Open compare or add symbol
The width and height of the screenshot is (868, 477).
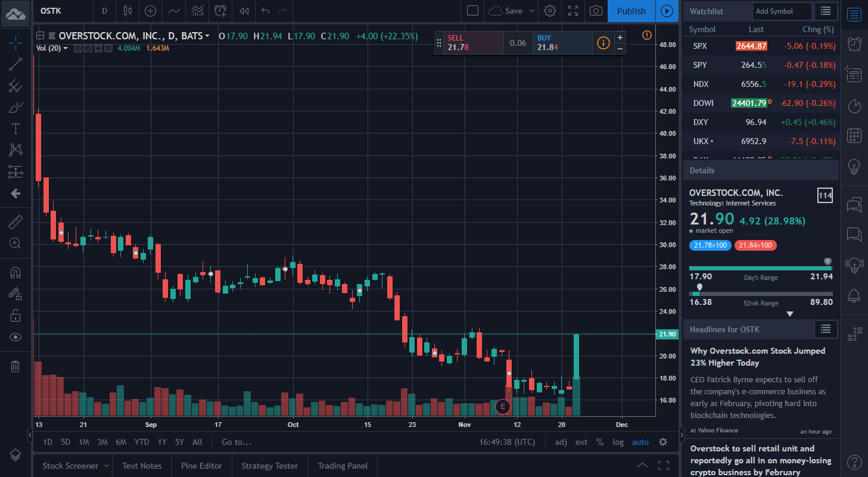(151, 11)
